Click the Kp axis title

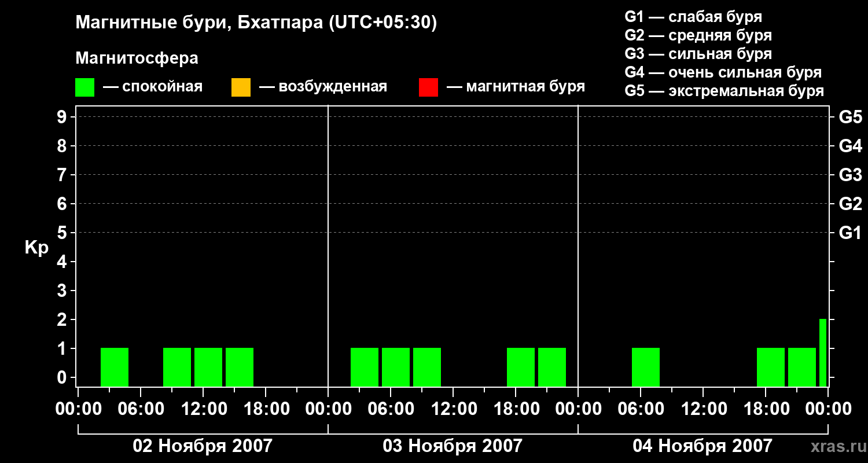pos(36,248)
